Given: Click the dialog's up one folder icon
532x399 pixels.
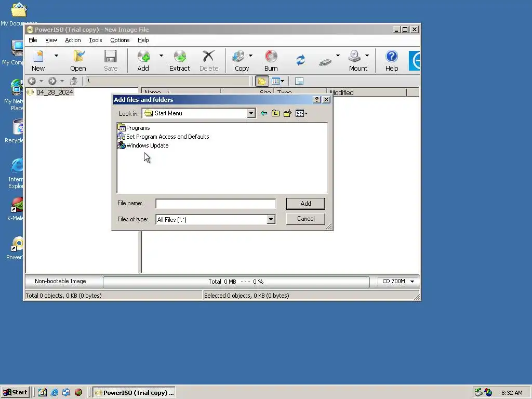Looking at the screenshot, I should [x=275, y=113].
